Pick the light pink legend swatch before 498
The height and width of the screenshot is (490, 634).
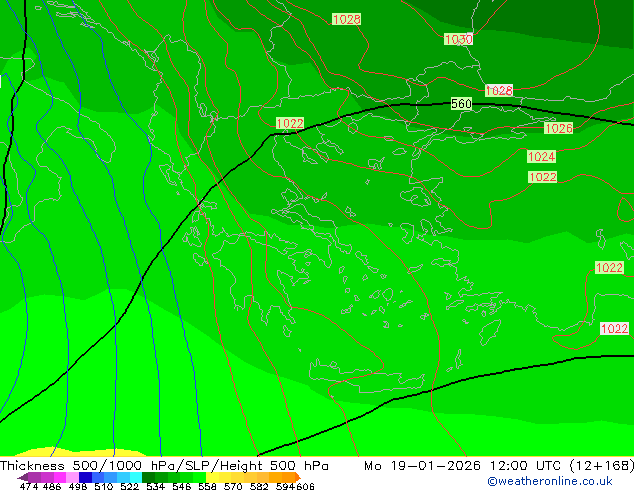coord(72,477)
